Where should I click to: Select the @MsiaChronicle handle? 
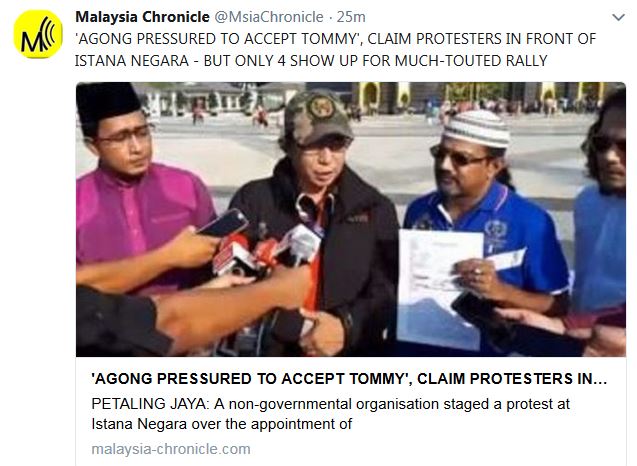point(269,17)
